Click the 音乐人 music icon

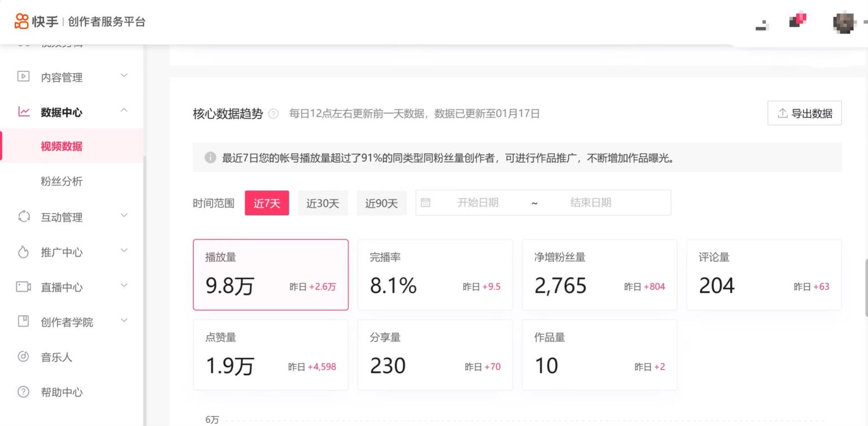point(23,357)
